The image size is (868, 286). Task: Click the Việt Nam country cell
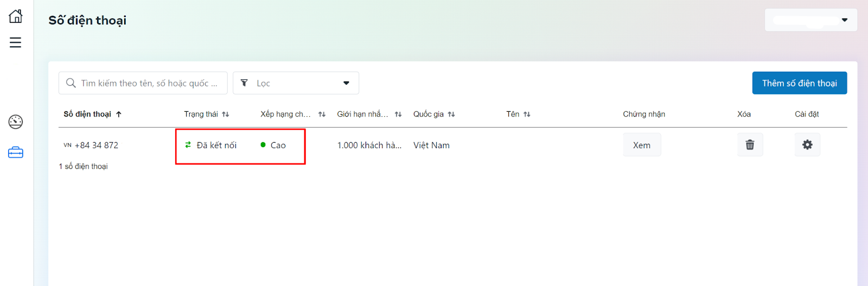[x=431, y=145]
